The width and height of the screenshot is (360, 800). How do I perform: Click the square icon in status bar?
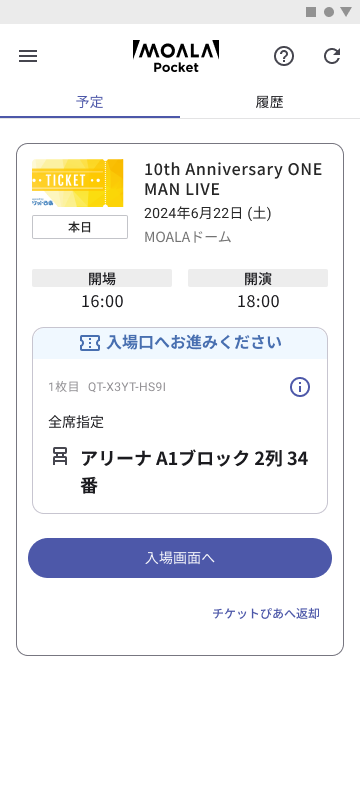[x=311, y=12]
